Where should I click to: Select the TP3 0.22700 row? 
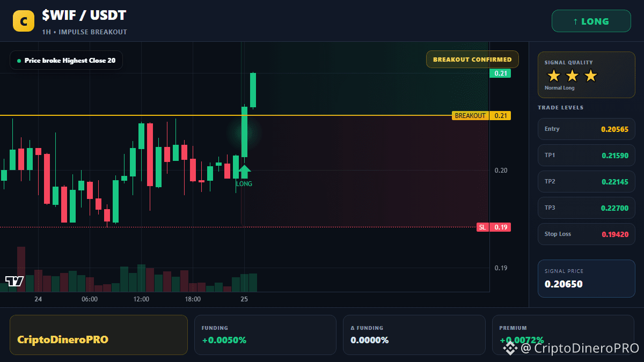tap(587, 208)
